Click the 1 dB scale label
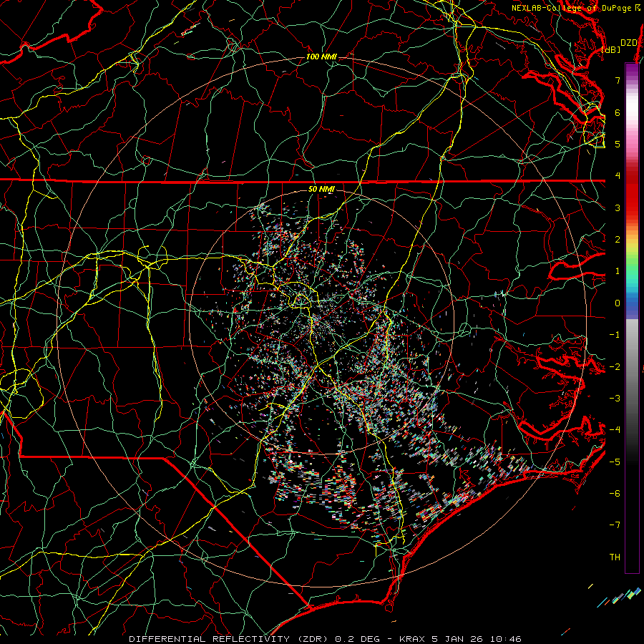Viewport: 644px width, 644px height. [x=618, y=271]
